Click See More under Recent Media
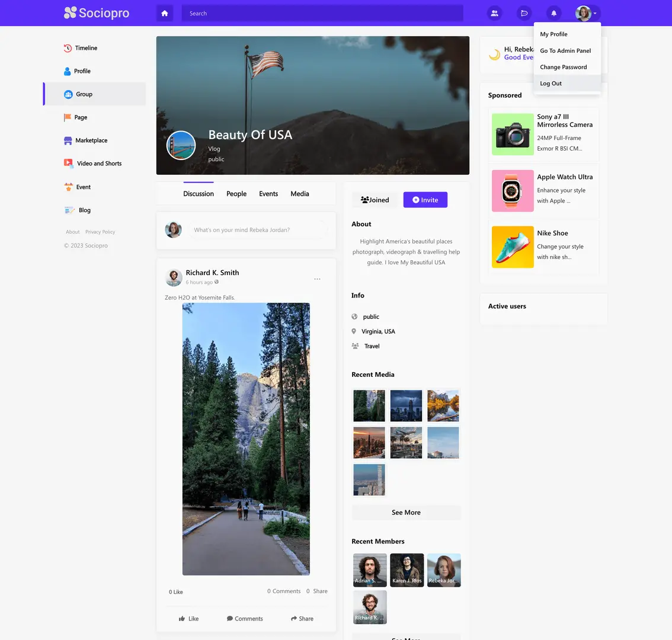Screen dimensions: 672x640 click(406, 513)
